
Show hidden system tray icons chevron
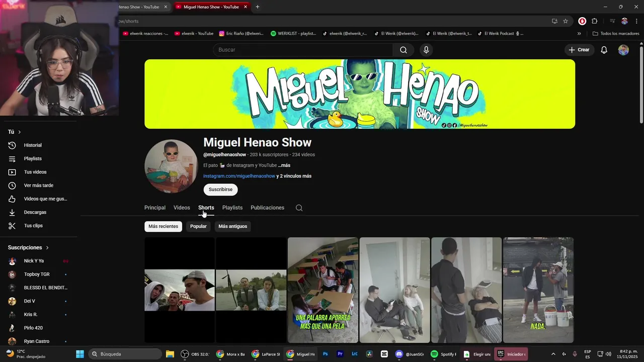[553, 354]
